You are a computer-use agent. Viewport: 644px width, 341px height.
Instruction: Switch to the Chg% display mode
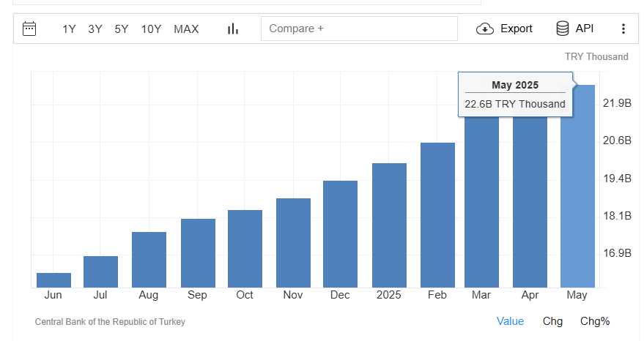tap(595, 321)
